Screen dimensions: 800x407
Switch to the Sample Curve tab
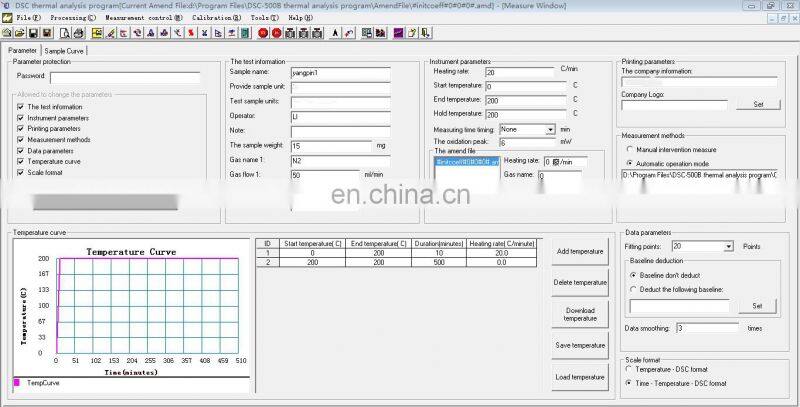[64, 50]
